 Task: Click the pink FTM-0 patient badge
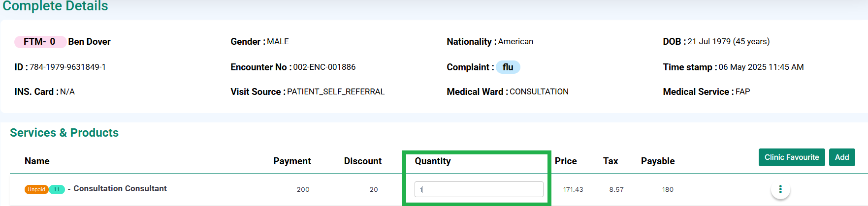40,42
